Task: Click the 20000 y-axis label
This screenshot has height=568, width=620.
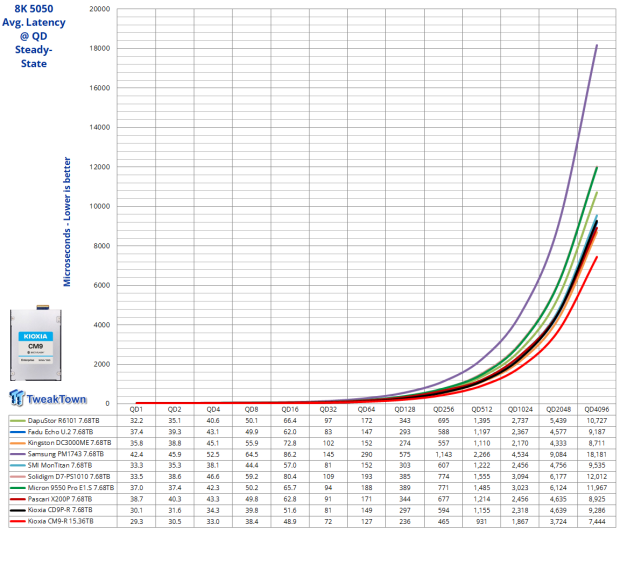Action: tap(100, 9)
